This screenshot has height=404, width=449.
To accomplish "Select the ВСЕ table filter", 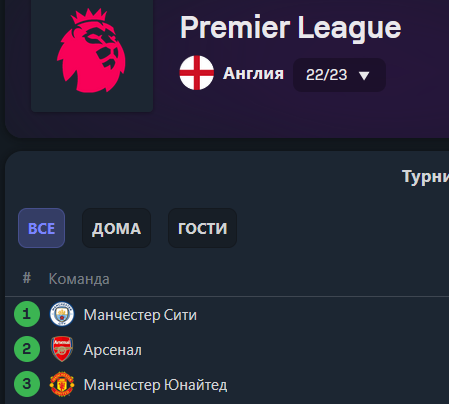I will (41, 228).
